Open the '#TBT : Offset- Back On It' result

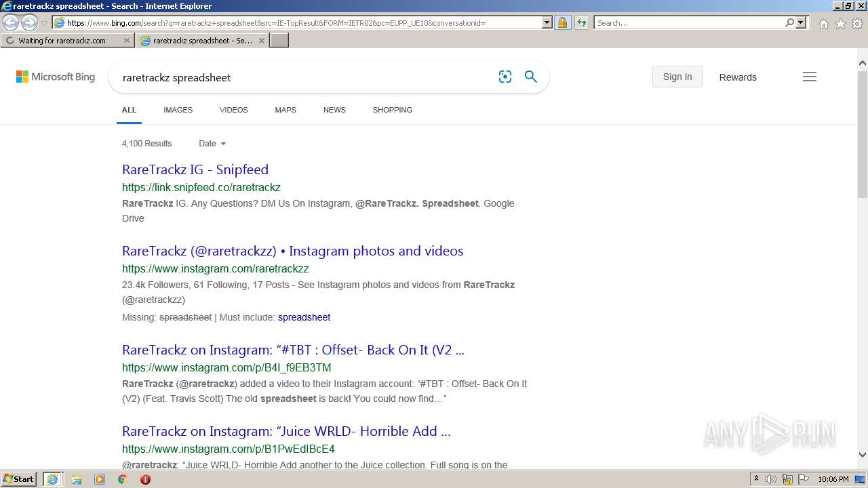tap(293, 350)
